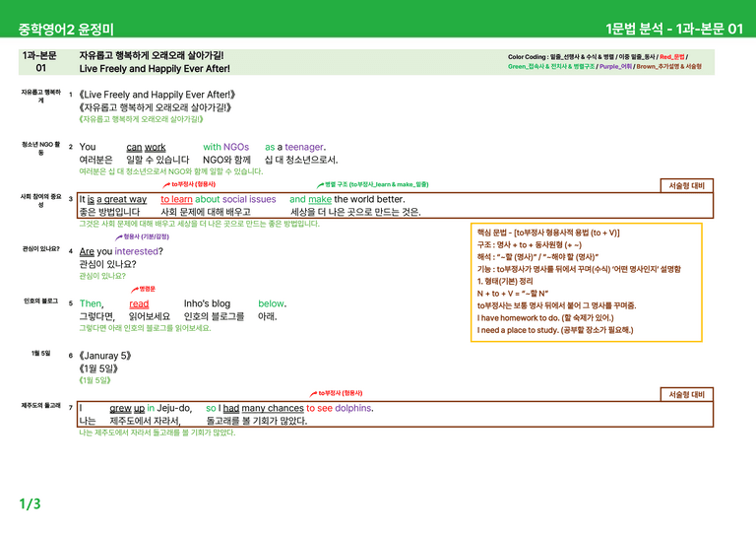Click the word 'You' in sentence 2
756x535 pixels.
pyautogui.click(x=88, y=147)
